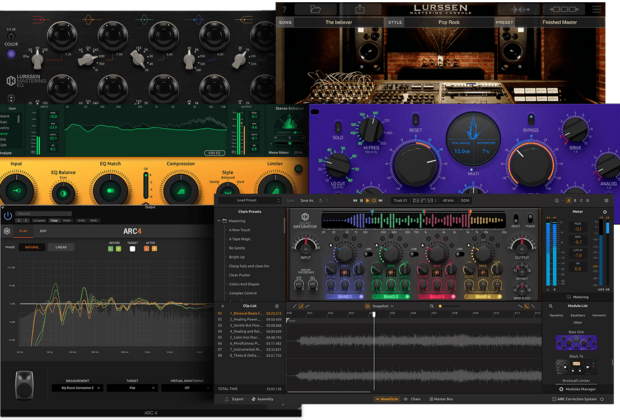Toggle the ARC 4 power icon
The height and width of the screenshot is (420, 620).
(x=8, y=216)
